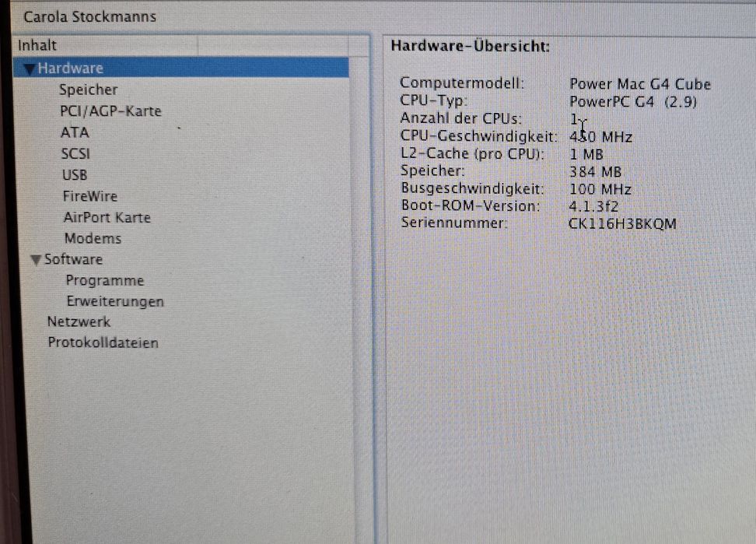
Task: Click the L2-Cache (pro CPU) label
Action: [x=472, y=153]
